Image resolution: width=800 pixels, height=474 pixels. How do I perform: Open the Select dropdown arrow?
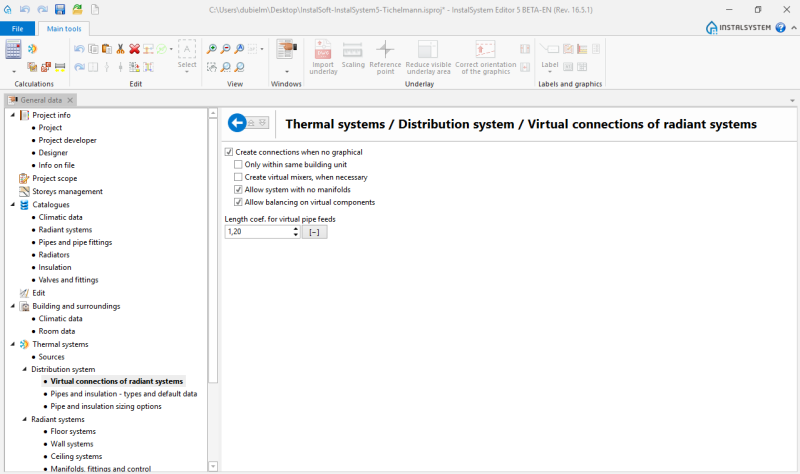[187, 72]
